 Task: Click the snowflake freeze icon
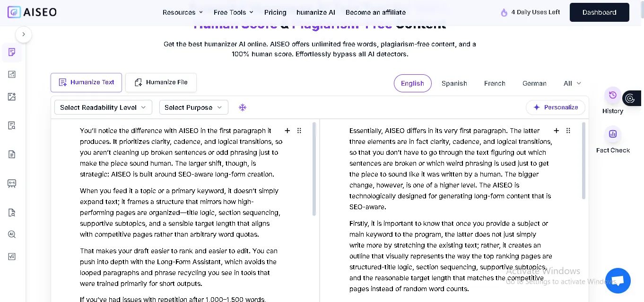coord(243,107)
